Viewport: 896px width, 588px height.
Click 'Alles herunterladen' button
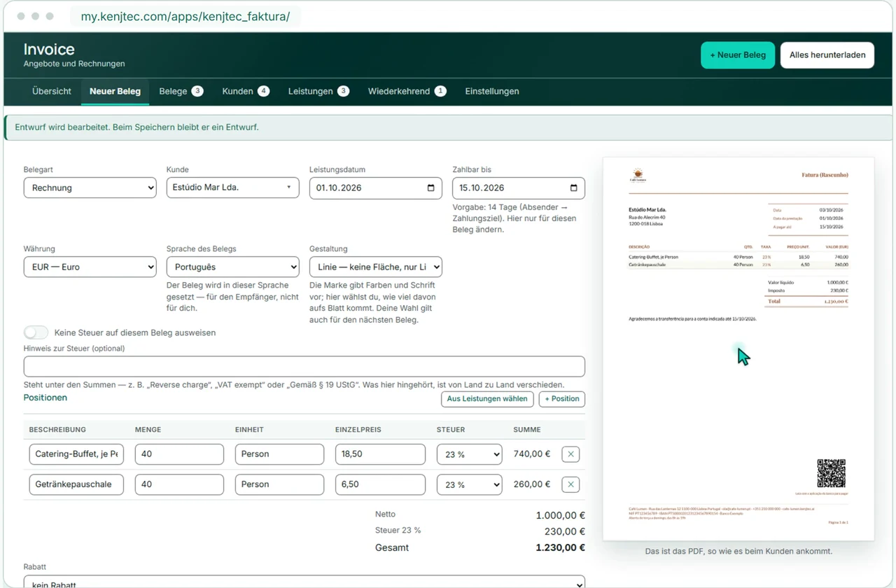coord(827,55)
